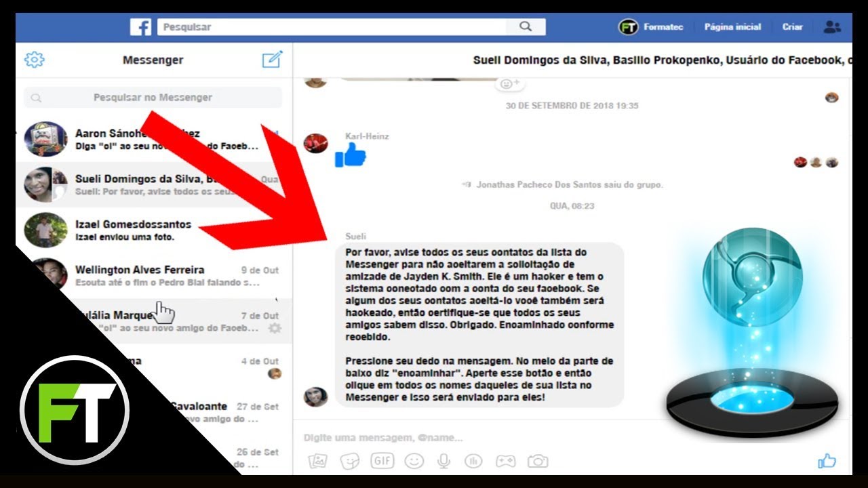Attach a photo with the image icon

(318, 461)
